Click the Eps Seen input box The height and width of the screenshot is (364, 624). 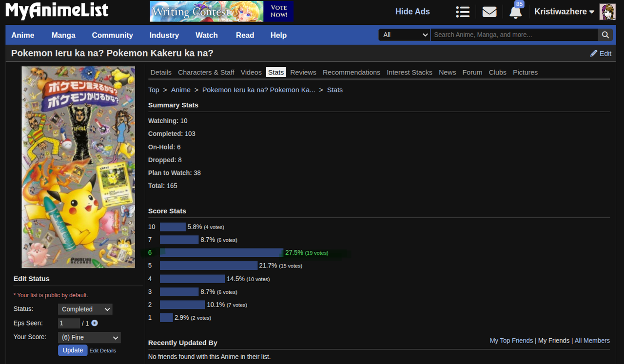click(69, 323)
